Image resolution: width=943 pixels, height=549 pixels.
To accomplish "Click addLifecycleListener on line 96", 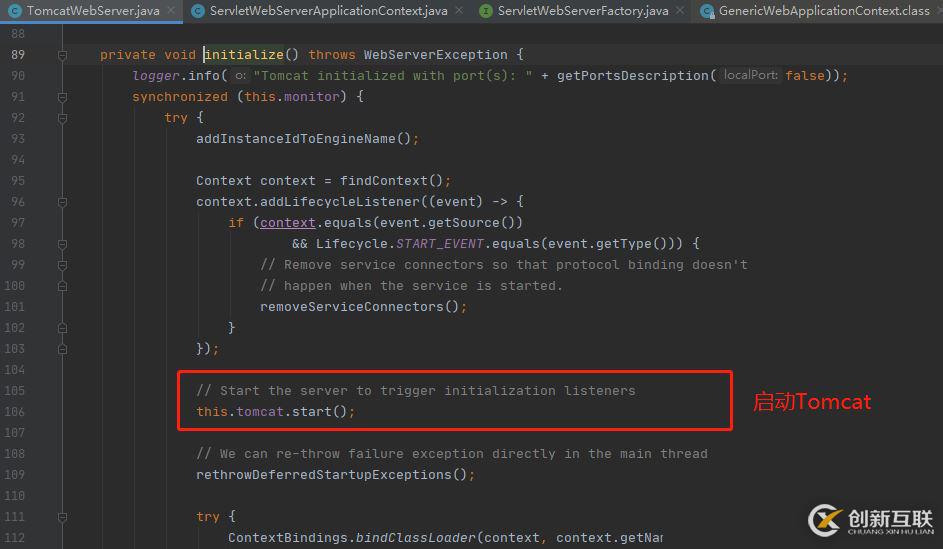I will pos(340,201).
